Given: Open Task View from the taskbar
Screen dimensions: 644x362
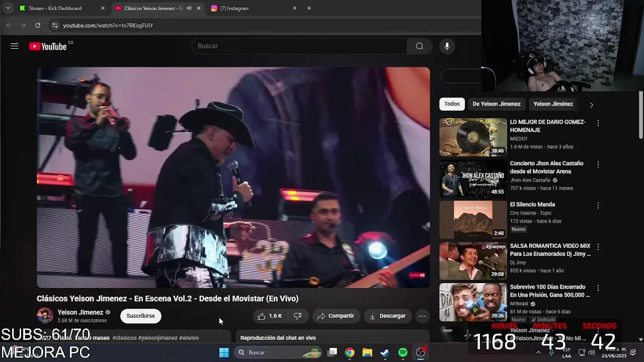Looking at the screenshot, I should click(332, 352).
